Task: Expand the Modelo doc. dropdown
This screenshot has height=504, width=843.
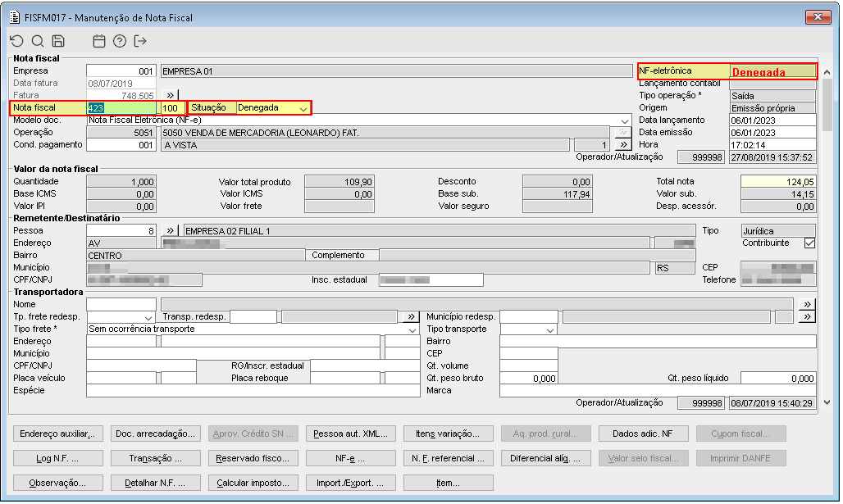Action: [624, 121]
